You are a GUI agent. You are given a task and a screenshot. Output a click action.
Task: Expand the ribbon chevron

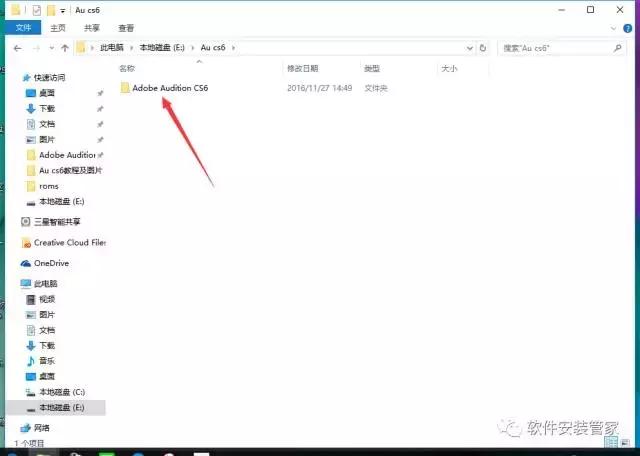(x=613, y=28)
